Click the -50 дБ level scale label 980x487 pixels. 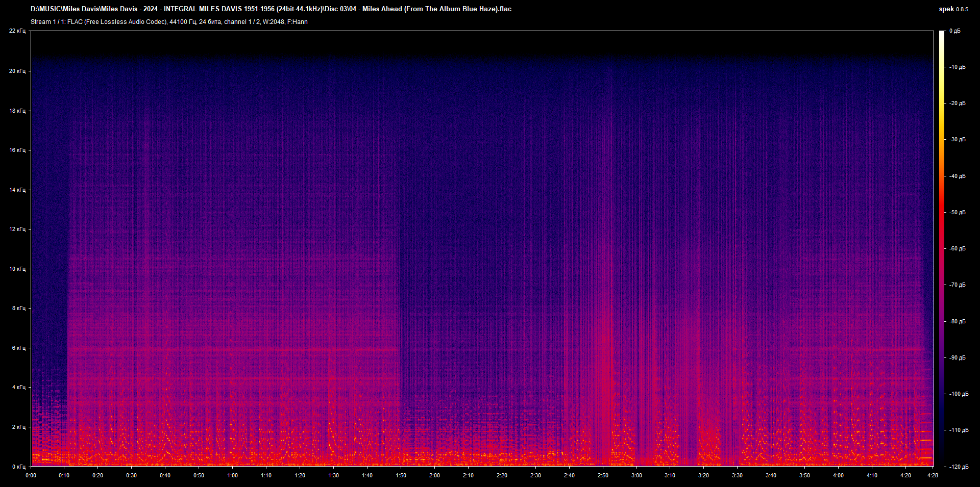click(958, 213)
